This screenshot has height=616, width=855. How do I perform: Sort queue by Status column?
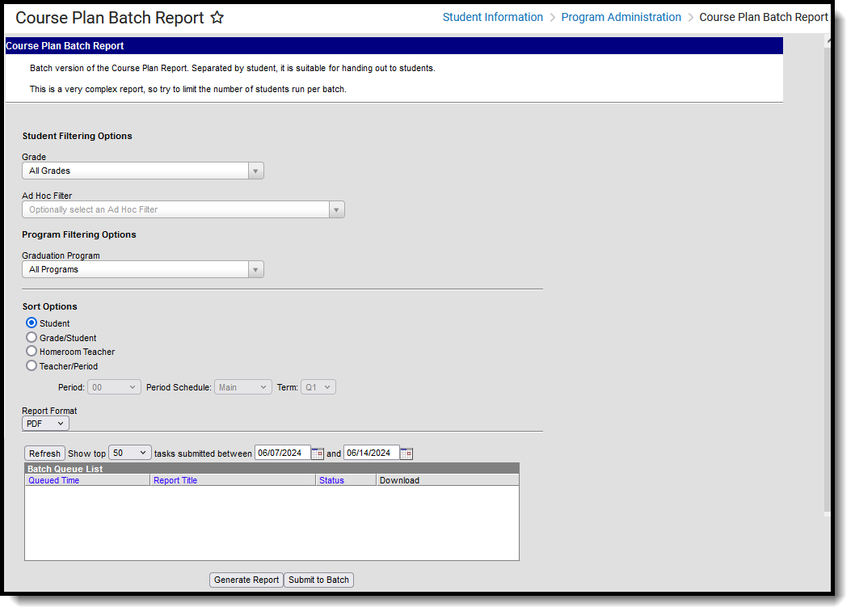pos(331,481)
